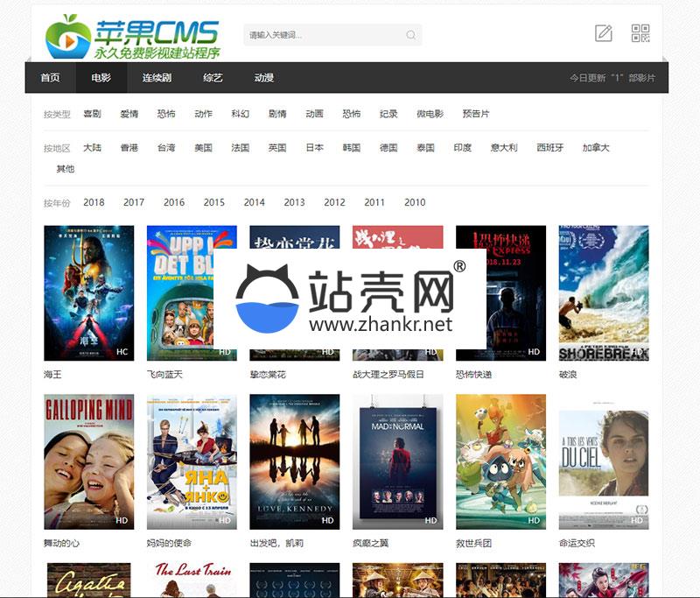Open the edit/message pencil icon
This screenshot has height=598, width=700.
click(x=604, y=33)
